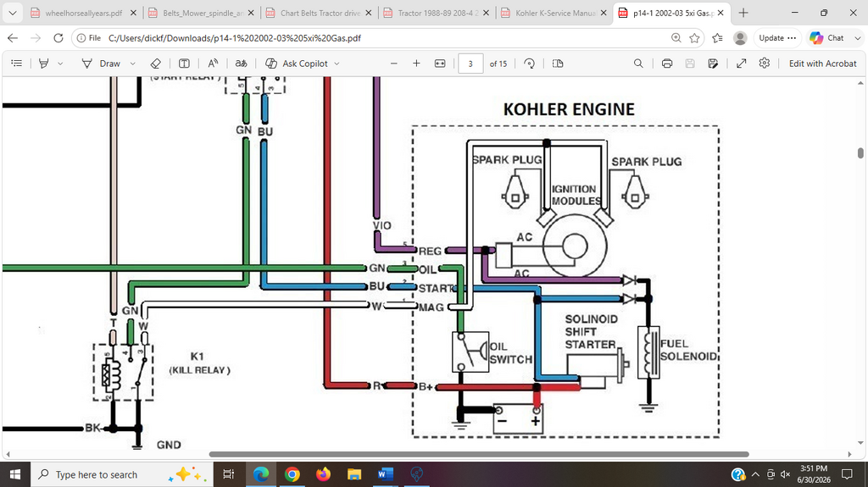This screenshot has height=487, width=868.
Task: Open Google Chrome from taskbar
Action: [292, 474]
